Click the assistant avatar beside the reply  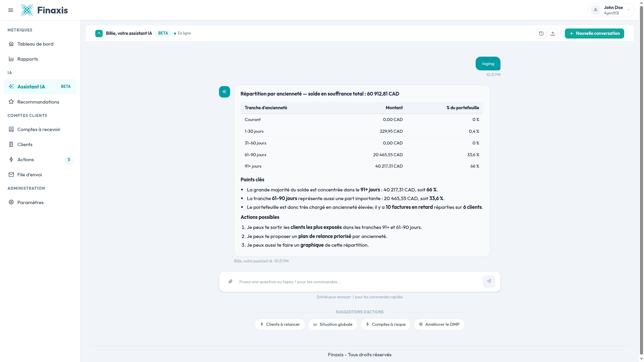click(x=224, y=92)
